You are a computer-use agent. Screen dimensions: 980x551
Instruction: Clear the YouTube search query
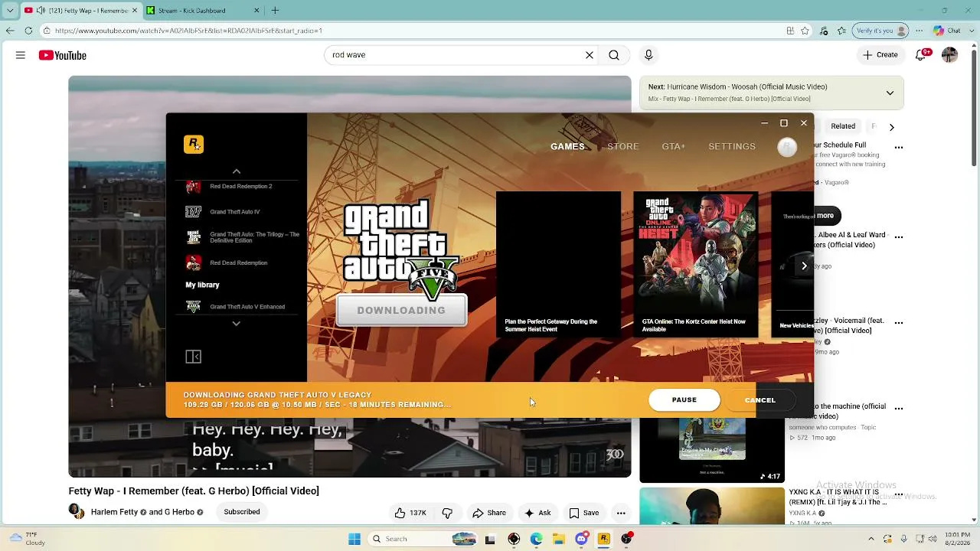click(x=590, y=55)
